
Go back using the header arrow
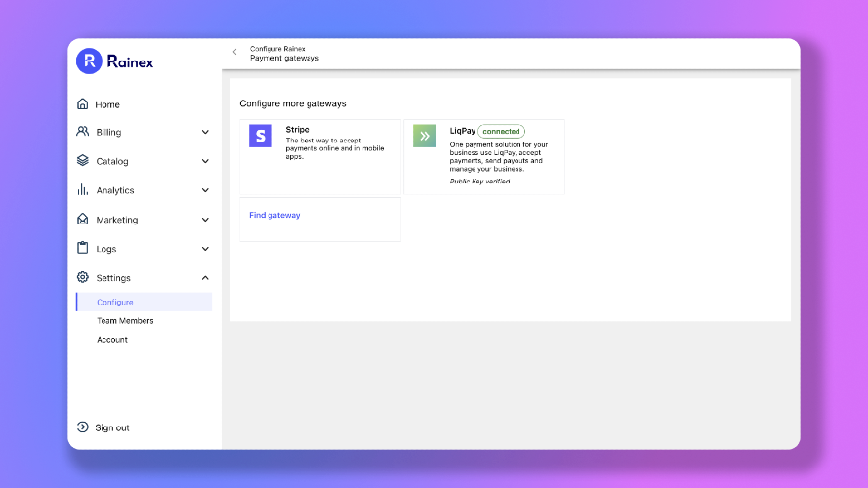tap(234, 52)
